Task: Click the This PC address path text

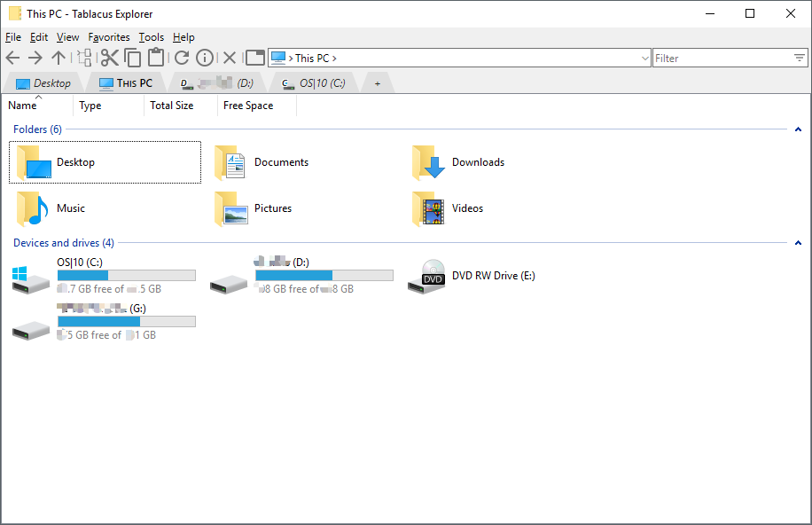Action: 312,59
